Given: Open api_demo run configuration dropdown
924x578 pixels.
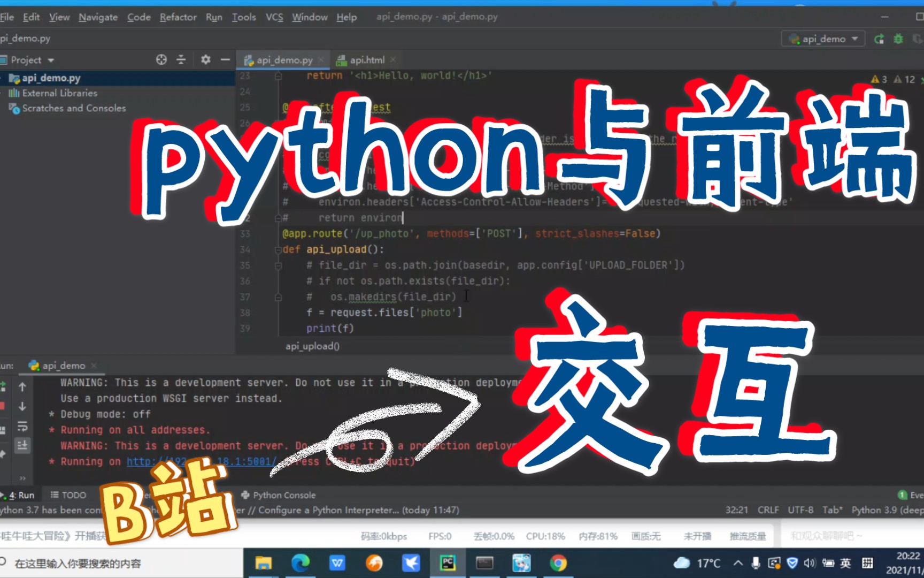Looking at the screenshot, I should [x=823, y=39].
